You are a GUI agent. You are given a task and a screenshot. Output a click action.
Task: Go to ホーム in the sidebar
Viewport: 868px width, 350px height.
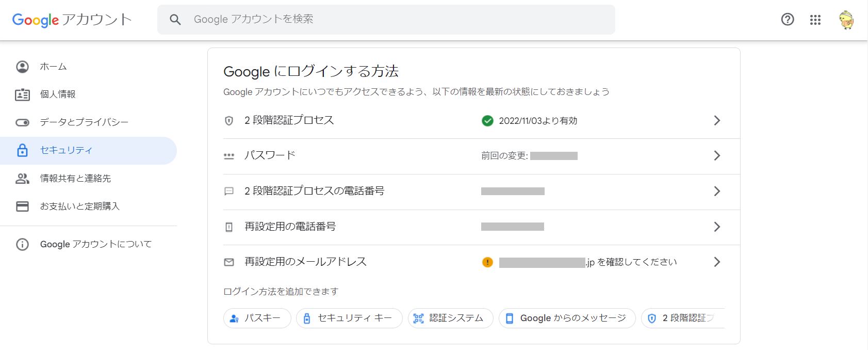pos(54,67)
